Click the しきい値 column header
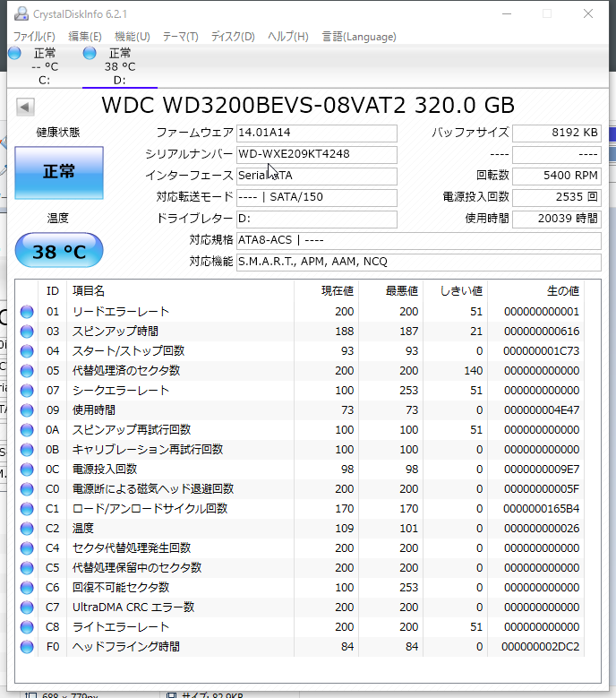Image resolution: width=616 pixels, height=698 pixels. tap(456, 291)
